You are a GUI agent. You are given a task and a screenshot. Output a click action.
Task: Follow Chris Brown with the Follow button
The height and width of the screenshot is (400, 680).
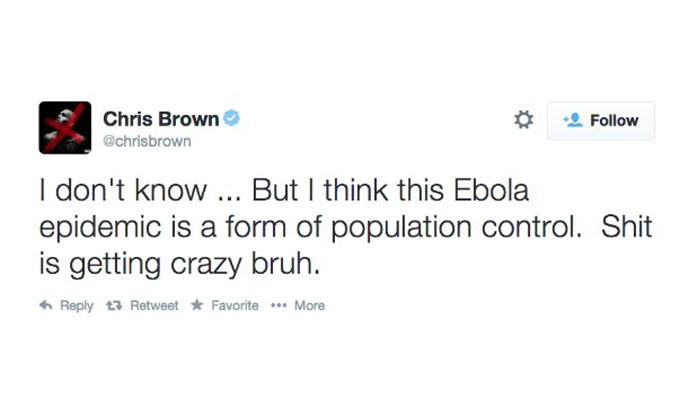coord(601,121)
